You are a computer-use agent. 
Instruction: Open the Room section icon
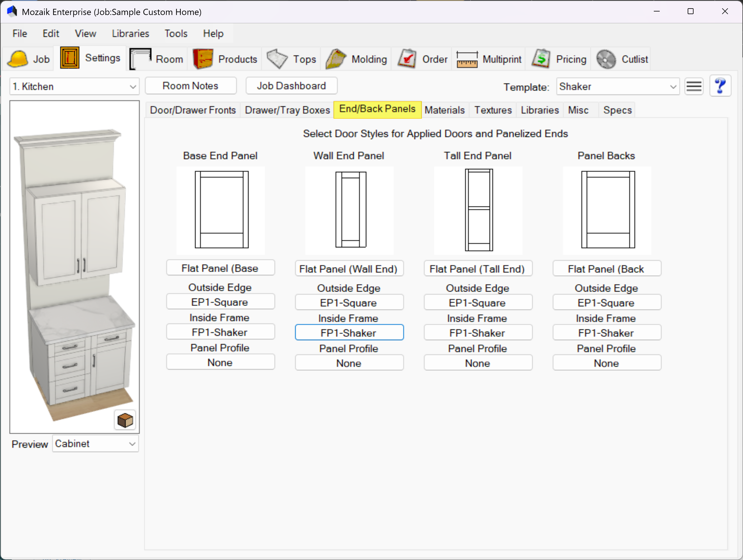point(140,59)
